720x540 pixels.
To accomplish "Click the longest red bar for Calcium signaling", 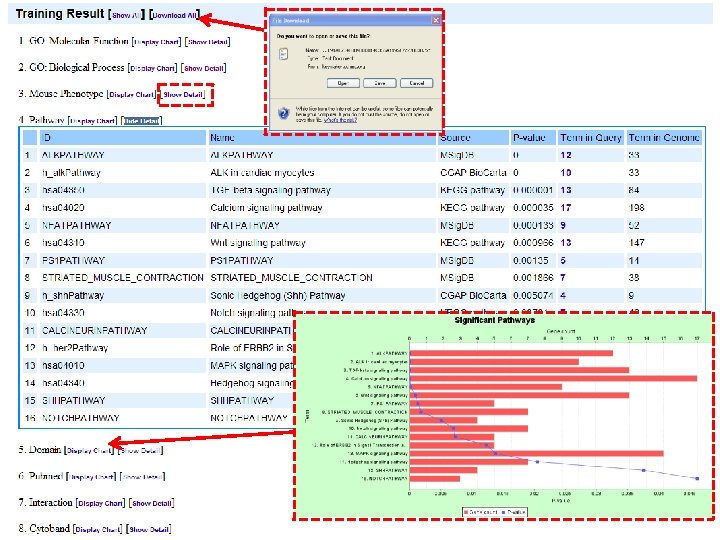I will coord(553,378).
